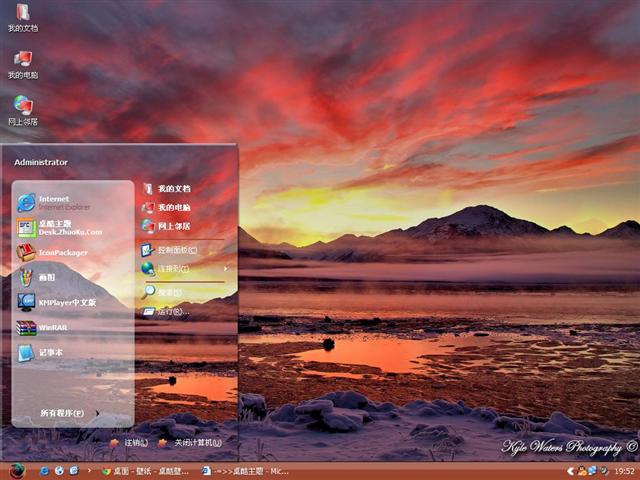Click the third quick launch icon
This screenshot has height=480, width=640.
click(74, 471)
